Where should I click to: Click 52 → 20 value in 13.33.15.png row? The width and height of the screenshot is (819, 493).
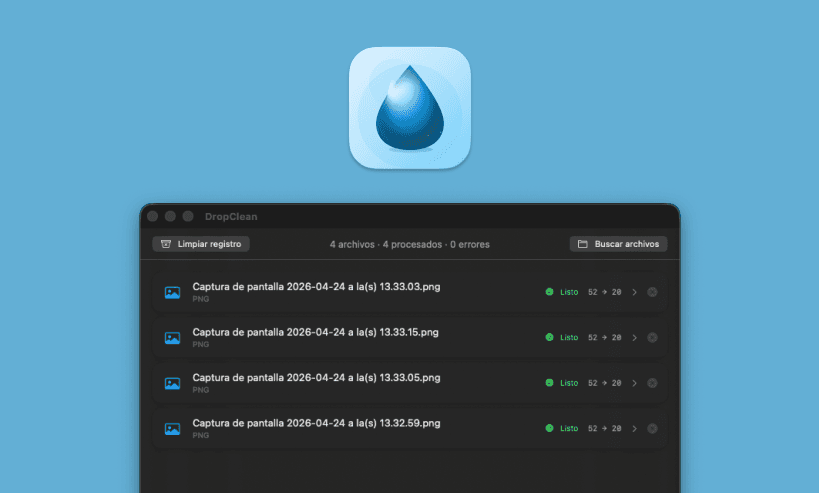(604, 337)
